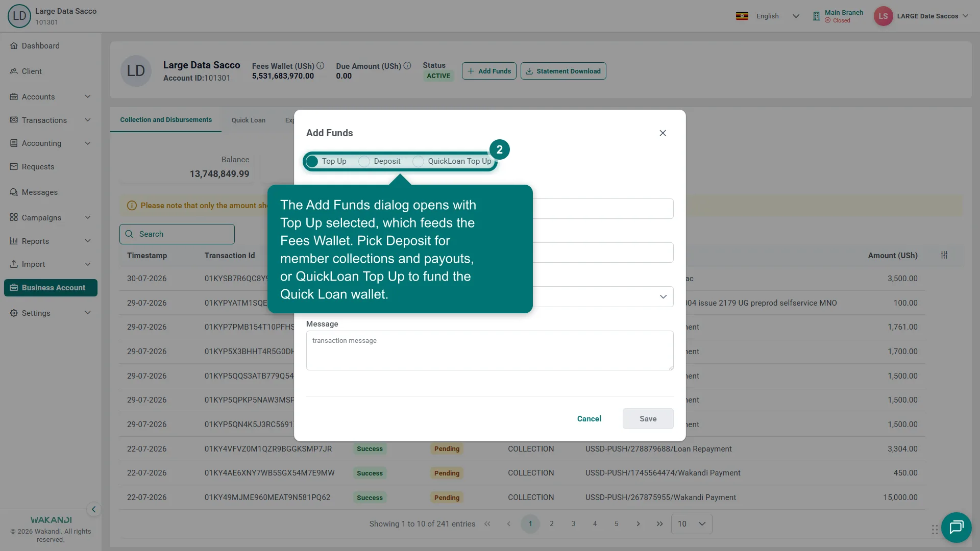The height and width of the screenshot is (551, 980).
Task: Open Business Account in sidebar
Action: pyautogui.click(x=51, y=288)
